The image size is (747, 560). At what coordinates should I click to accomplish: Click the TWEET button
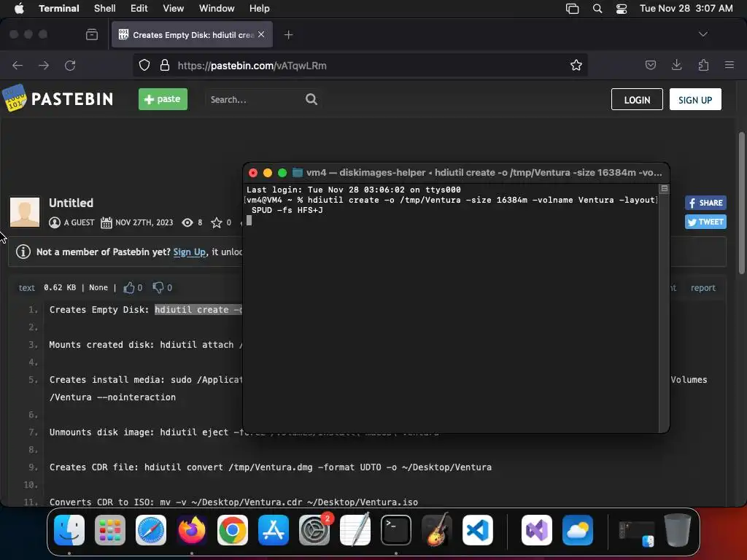[705, 222]
